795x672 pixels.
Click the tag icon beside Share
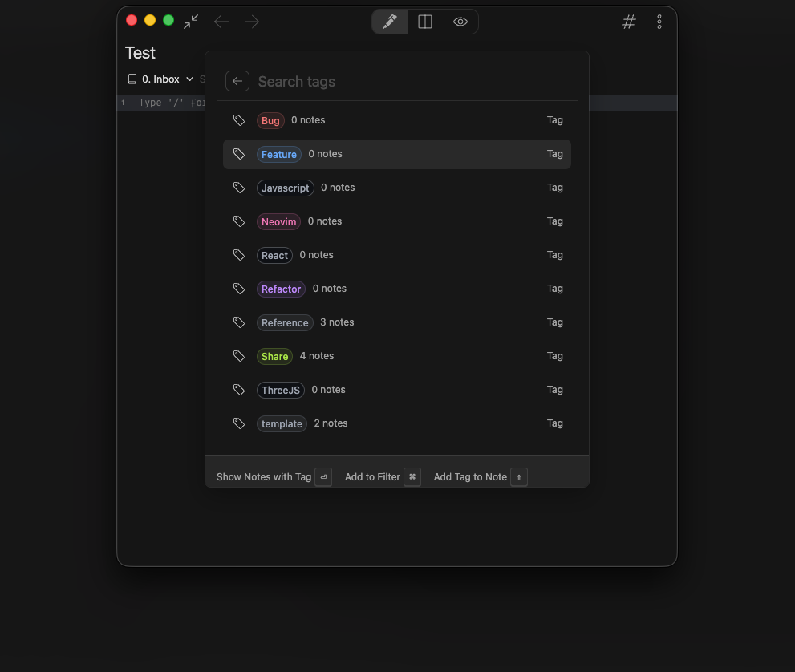click(239, 356)
